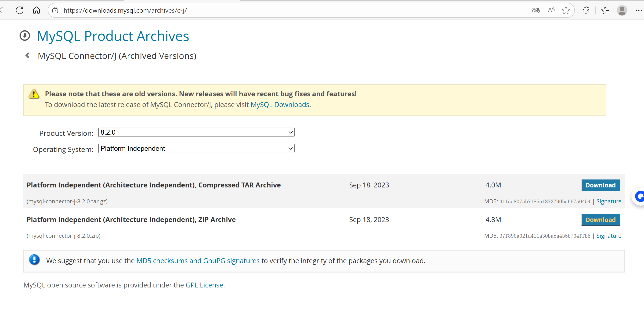Image resolution: width=644 pixels, height=330 pixels.
Task: Open the translate page icon
Action: [x=536, y=10]
